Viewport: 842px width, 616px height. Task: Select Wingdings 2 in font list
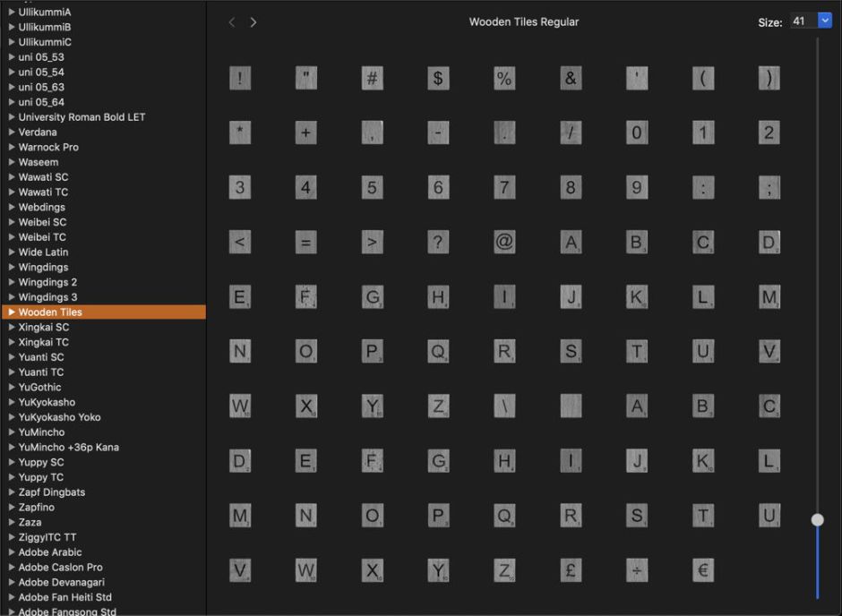(47, 282)
